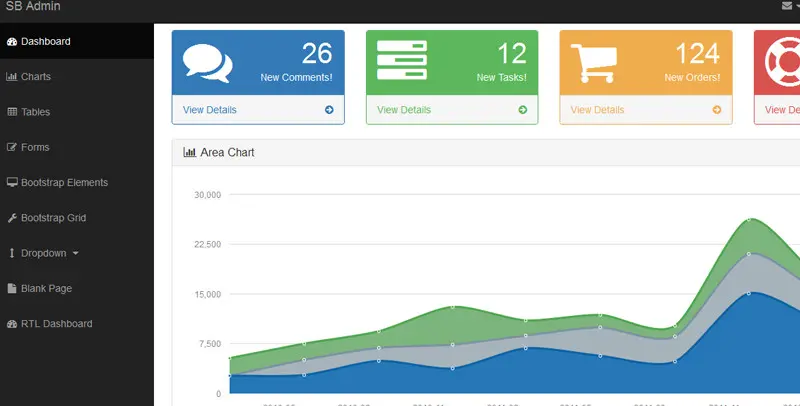This screenshot has width=800, height=406.
Task: Expand the Dropdown sidebar menu
Action: coord(77,253)
